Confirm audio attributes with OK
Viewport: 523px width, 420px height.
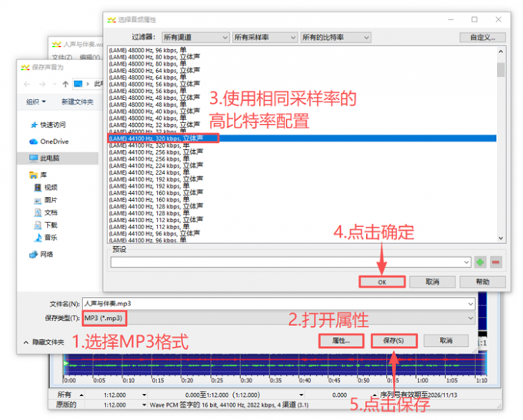382,282
